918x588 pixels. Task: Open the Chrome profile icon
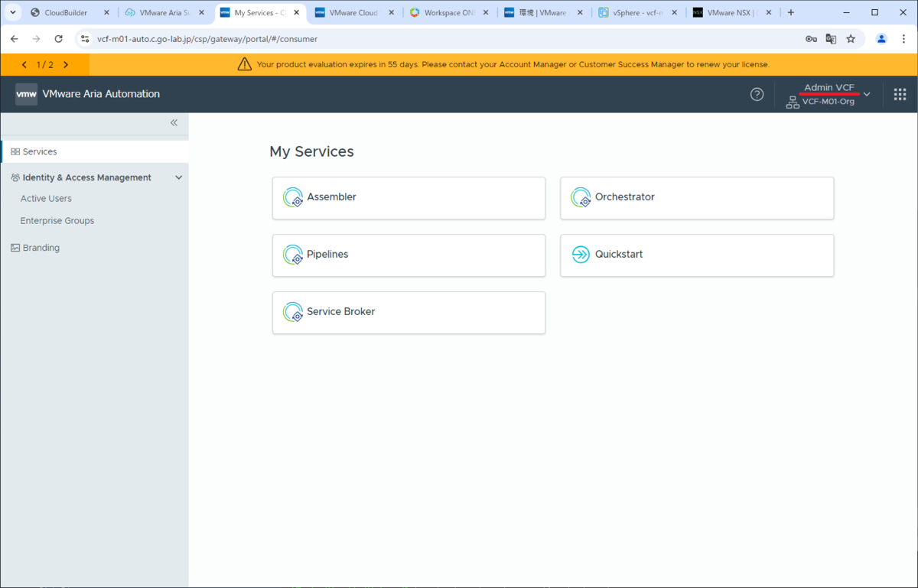click(882, 39)
